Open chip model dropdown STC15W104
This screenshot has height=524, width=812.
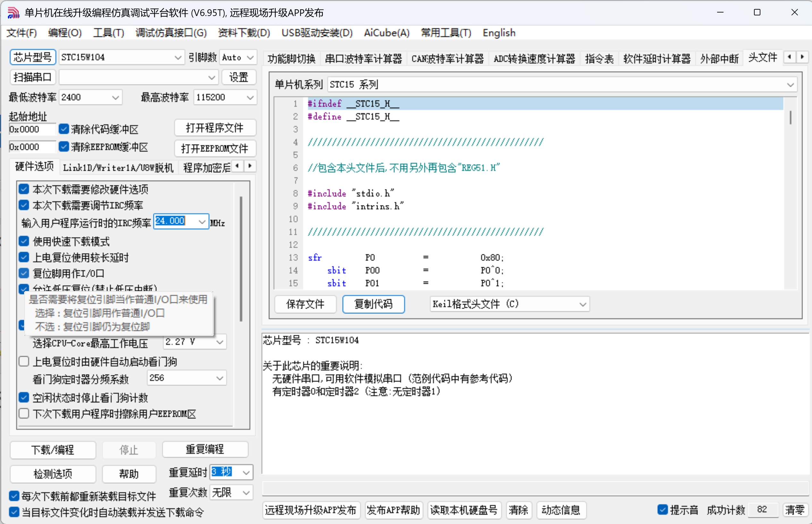tap(121, 57)
